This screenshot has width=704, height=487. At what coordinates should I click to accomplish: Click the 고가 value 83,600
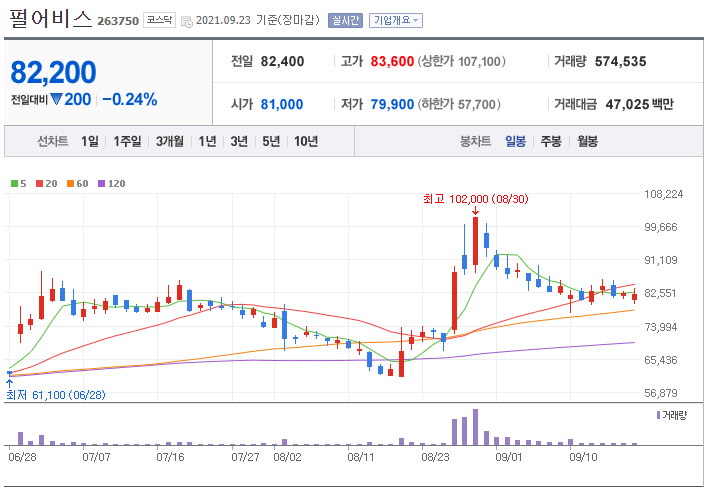392,61
